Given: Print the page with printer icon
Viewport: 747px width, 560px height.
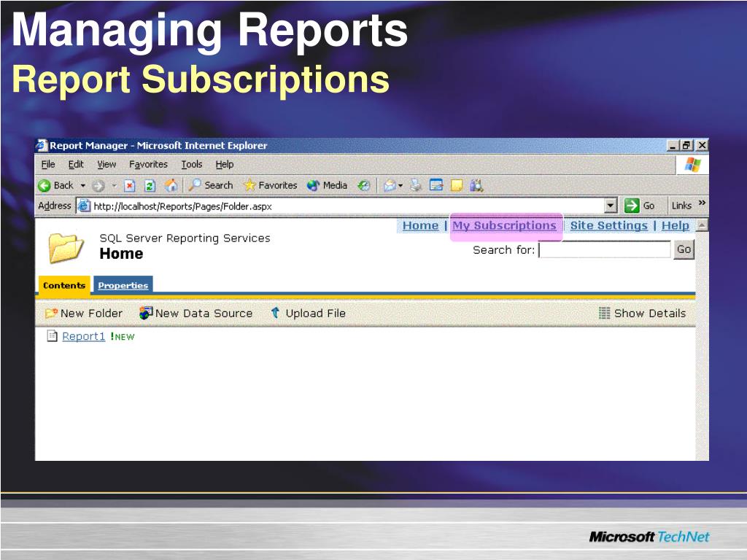Looking at the screenshot, I should (x=416, y=185).
